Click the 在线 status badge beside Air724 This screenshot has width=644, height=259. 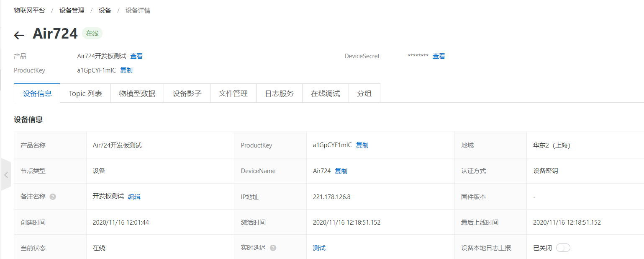tap(92, 34)
